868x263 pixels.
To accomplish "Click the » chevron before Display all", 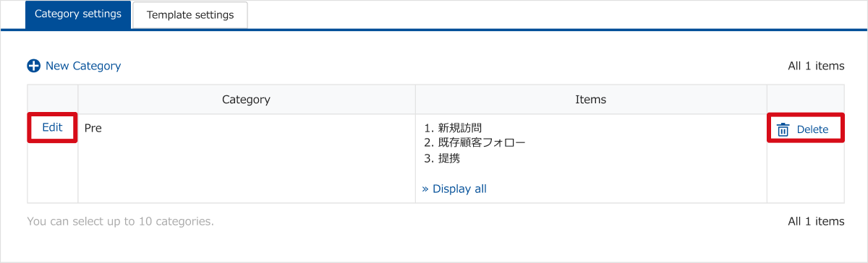I will click(425, 189).
